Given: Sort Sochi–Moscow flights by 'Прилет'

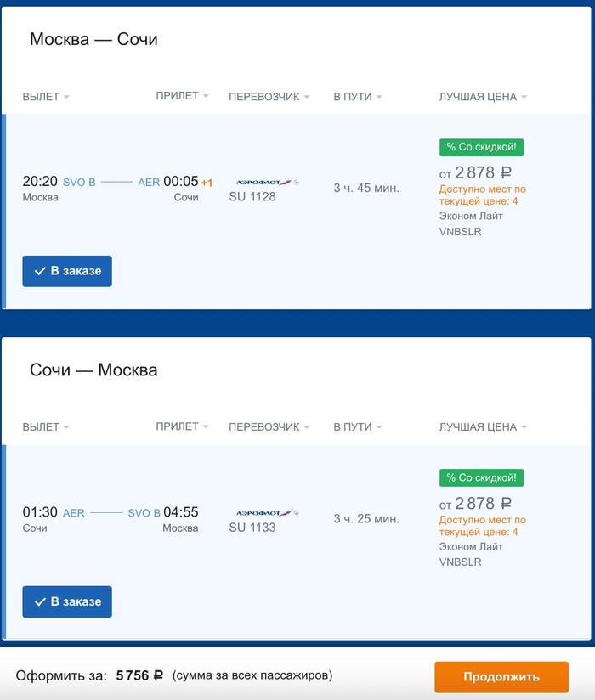Looking at the screenshot, I should coord(182,426).
